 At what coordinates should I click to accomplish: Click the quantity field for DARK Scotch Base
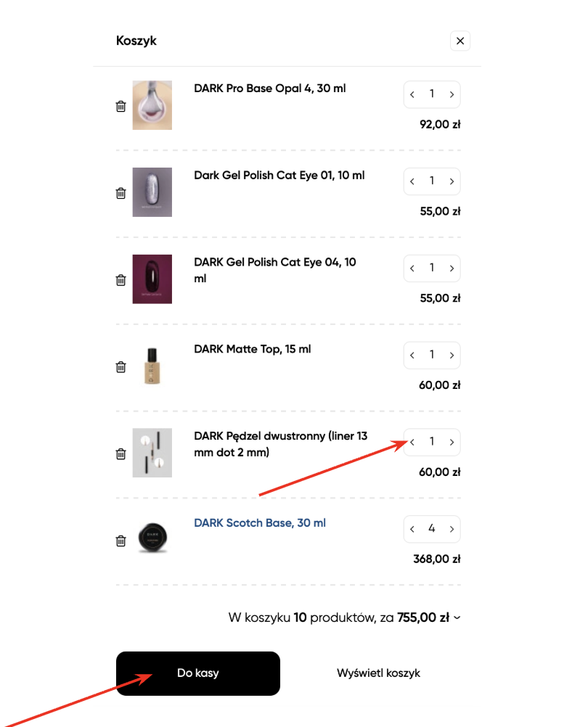(x=432, y=529)
